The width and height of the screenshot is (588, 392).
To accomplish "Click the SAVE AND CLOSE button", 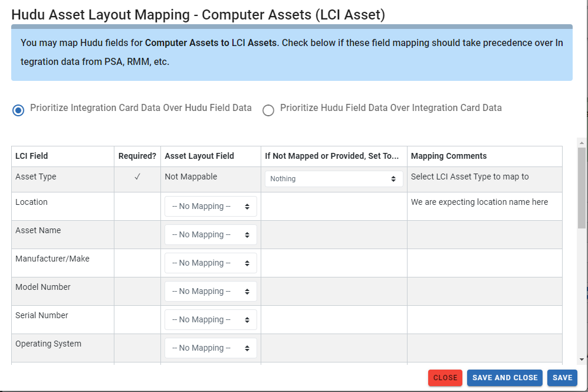I will tap(504, 378).
